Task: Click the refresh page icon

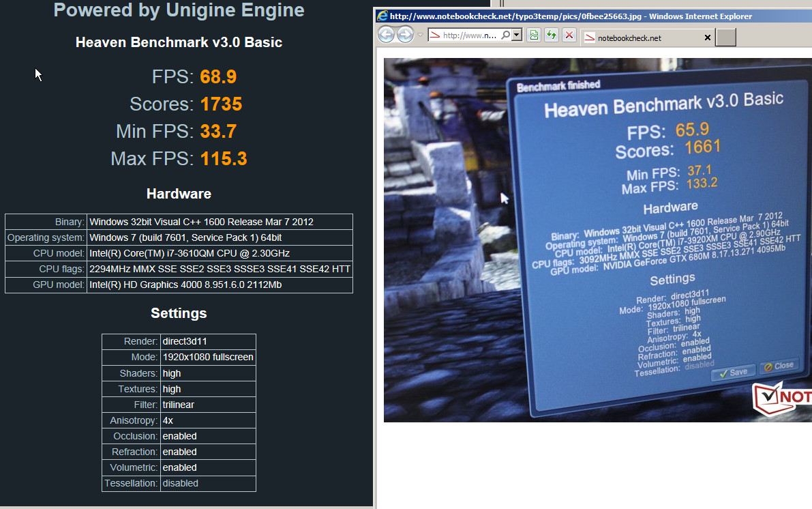Action: pyautogui.click(x=552, y=35)
